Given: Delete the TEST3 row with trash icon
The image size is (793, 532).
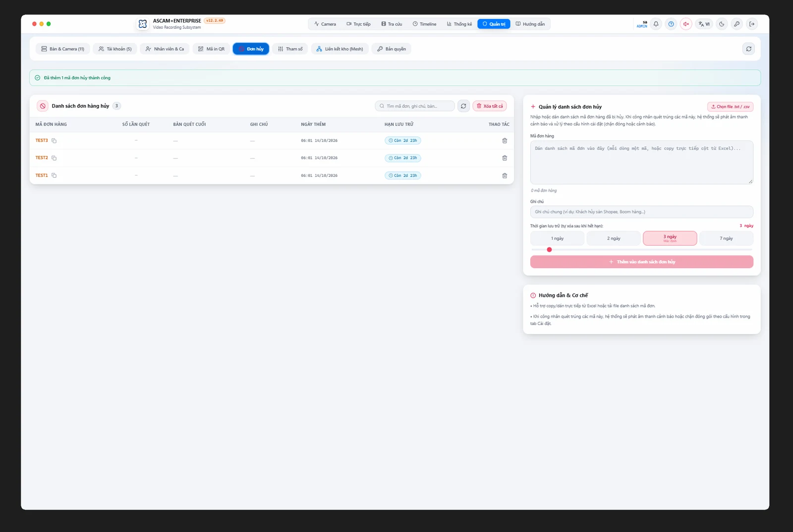Looking at the screenshot, I should click(505, 141).
